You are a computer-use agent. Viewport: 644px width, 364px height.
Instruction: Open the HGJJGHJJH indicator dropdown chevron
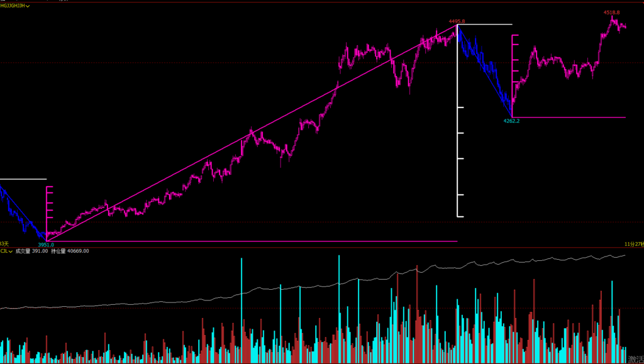(x=28, y=6)
